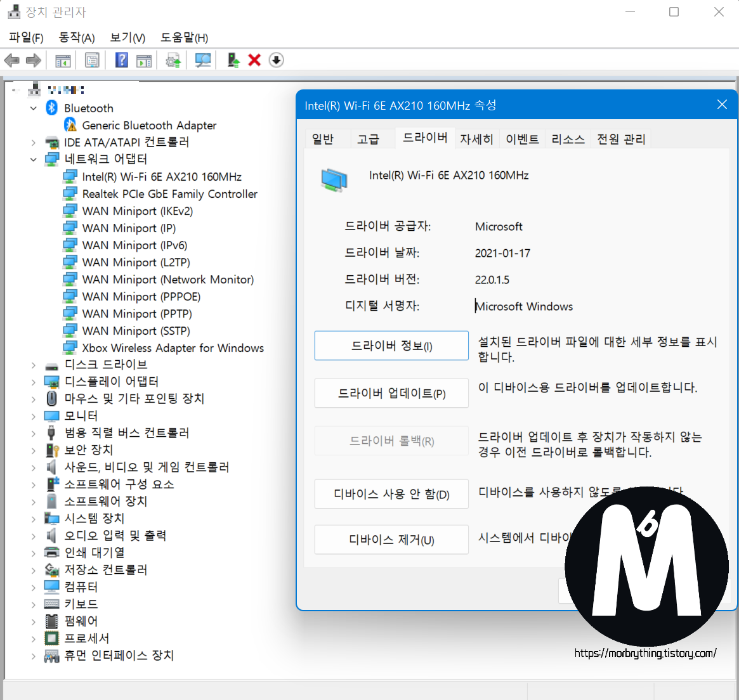The image size is (739, 700).
Task: Select Intel(R) Wi-Fi 6E AX210 in tree
Action: 162,177
